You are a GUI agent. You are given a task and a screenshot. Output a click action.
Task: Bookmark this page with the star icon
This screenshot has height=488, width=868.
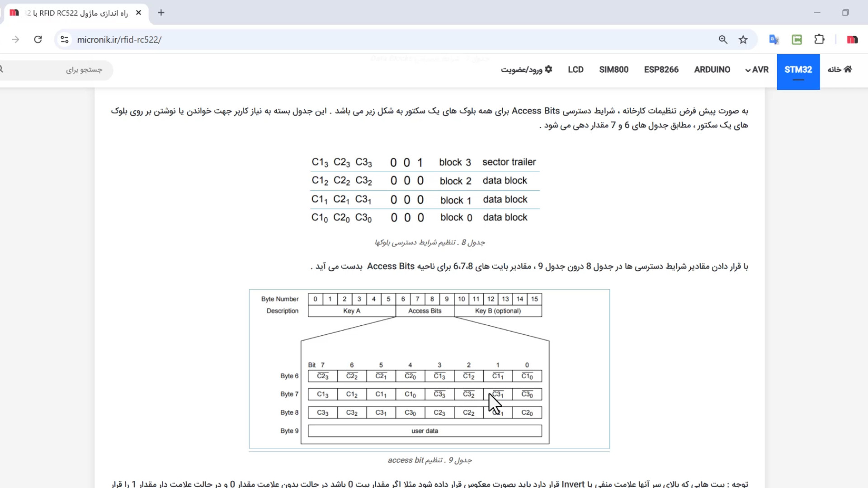click(743, 40)
